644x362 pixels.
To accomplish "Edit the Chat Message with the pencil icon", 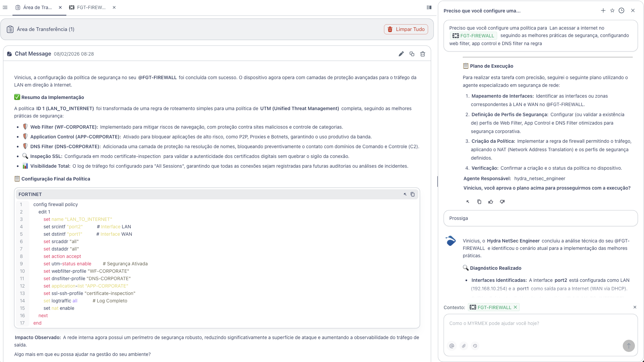I will pyautogui.click(x=400, y=54).
